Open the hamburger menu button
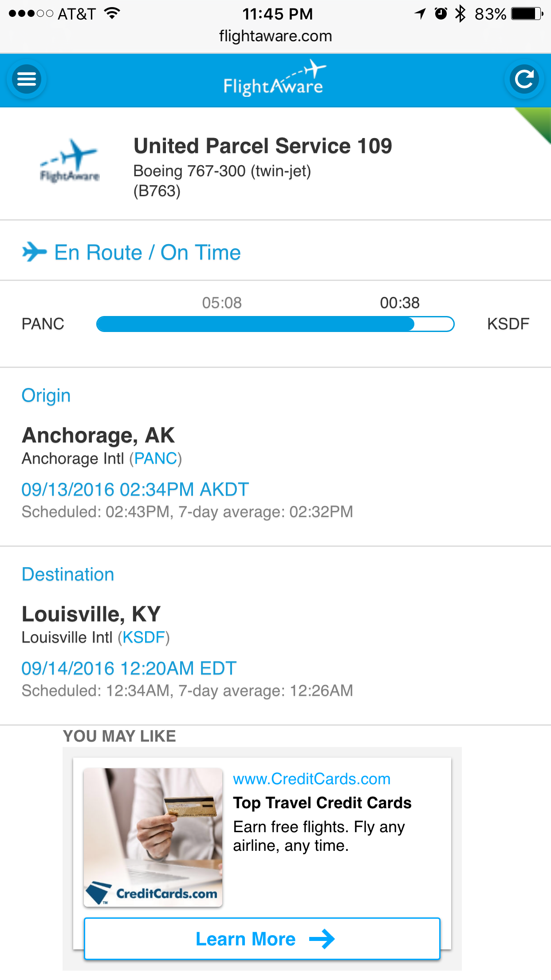This screenshot has width=551, height=980. (x=27, y=79)
